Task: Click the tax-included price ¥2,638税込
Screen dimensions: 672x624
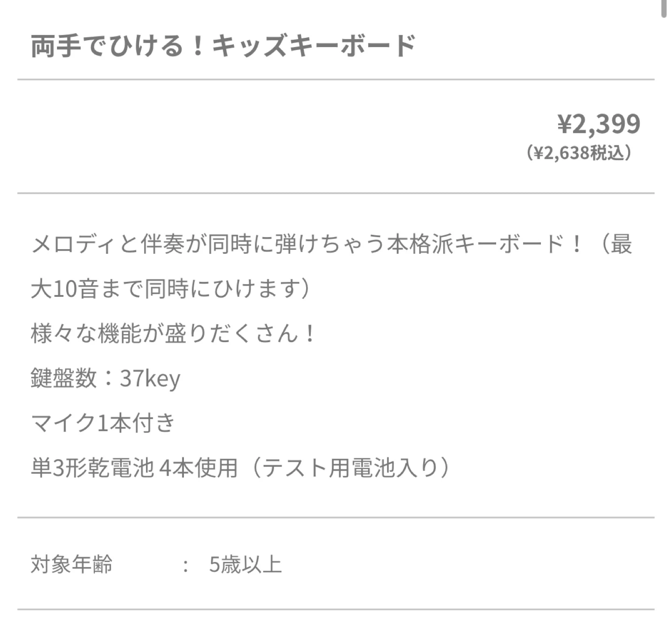Action: (579, 153)
